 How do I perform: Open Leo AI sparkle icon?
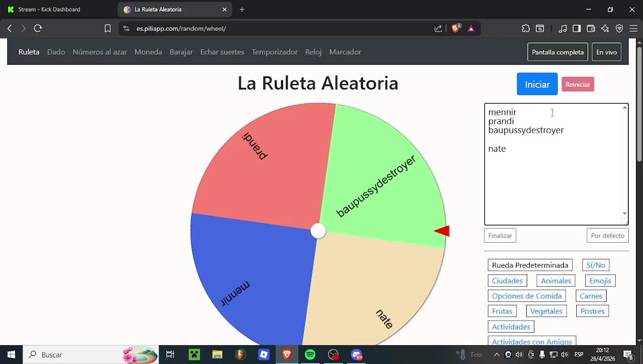(605, 29)
